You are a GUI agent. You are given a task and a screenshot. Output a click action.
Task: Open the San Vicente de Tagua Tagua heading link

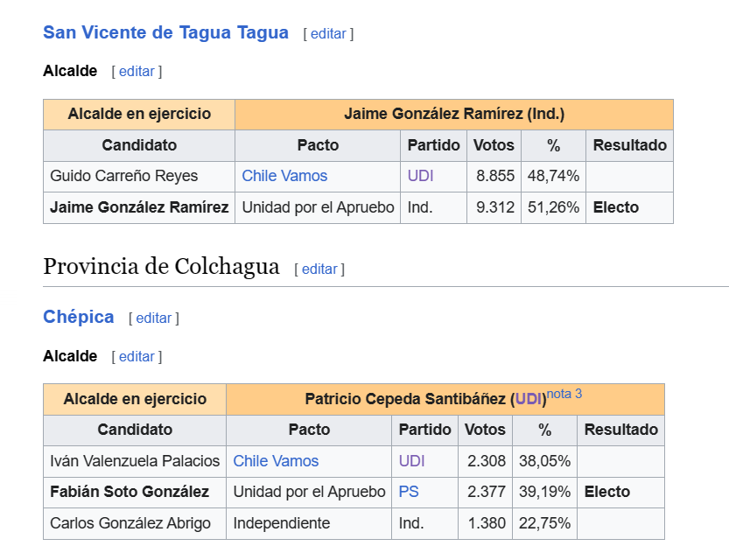click(x=165, y=33)
